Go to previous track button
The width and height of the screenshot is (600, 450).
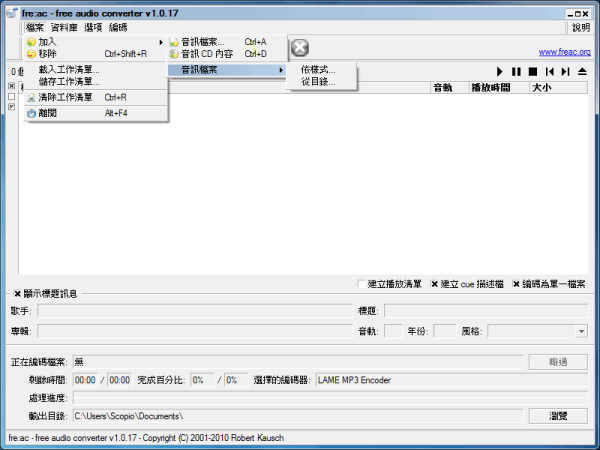click(549, 72)
